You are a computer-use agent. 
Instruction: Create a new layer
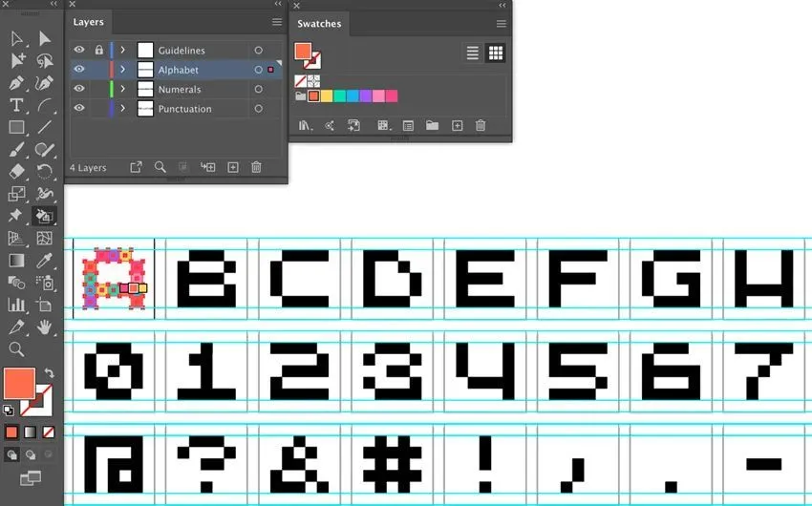pyautogui.click(x=233, y=167)
